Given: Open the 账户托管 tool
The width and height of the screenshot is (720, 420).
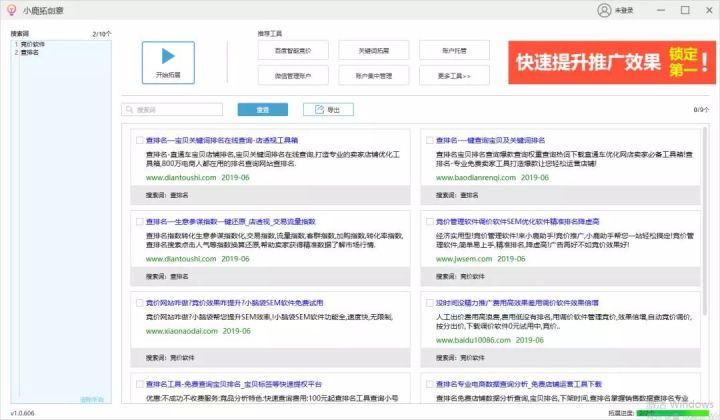Looking at the screenshot, I should point(454,50).
